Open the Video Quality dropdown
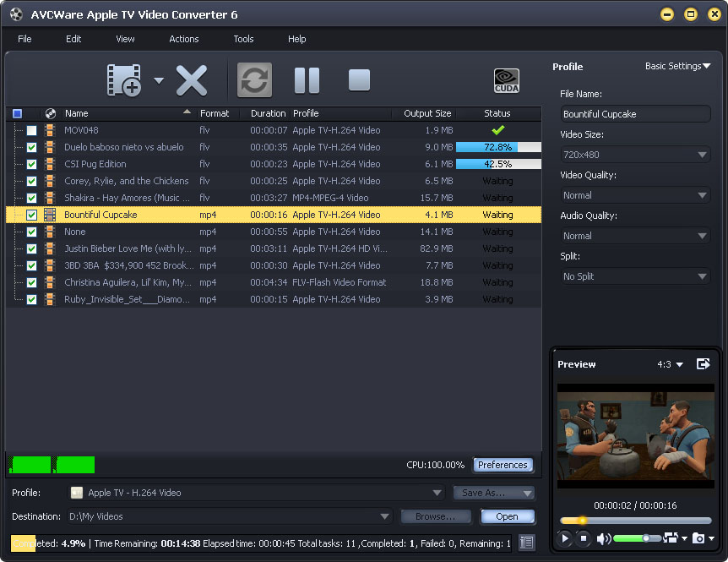 pyautogui.click(x=635, y=195)
